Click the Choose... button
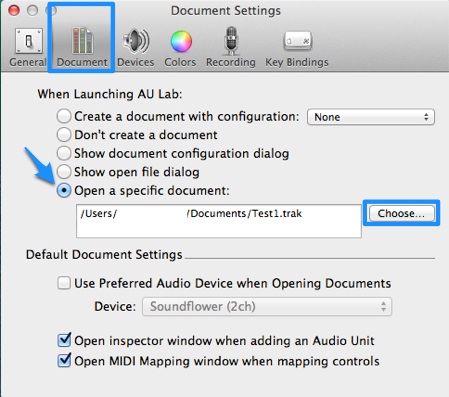The image size is (449, 397). coord(401,213)
